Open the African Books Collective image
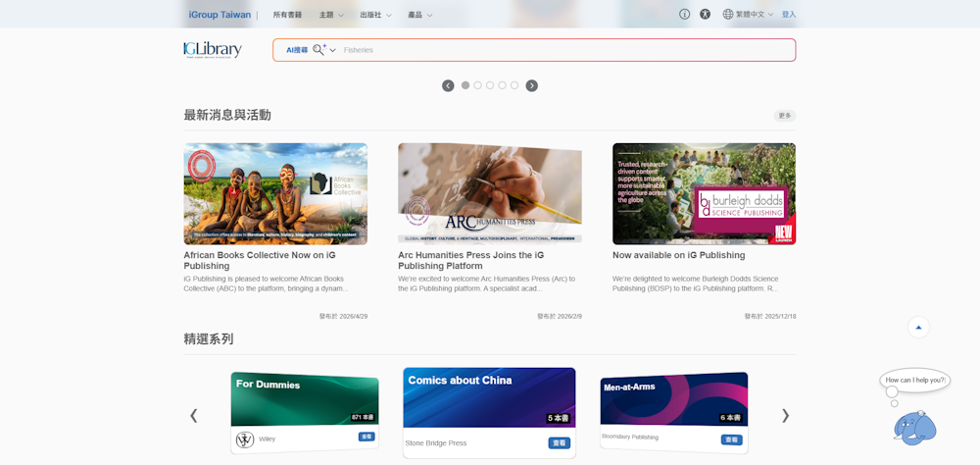The width and height of the screenshot is (980, 465). point(275,193)
